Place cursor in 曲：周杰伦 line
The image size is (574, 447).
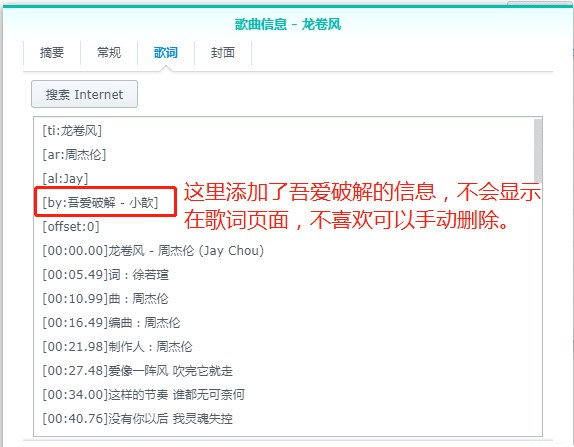105,299
